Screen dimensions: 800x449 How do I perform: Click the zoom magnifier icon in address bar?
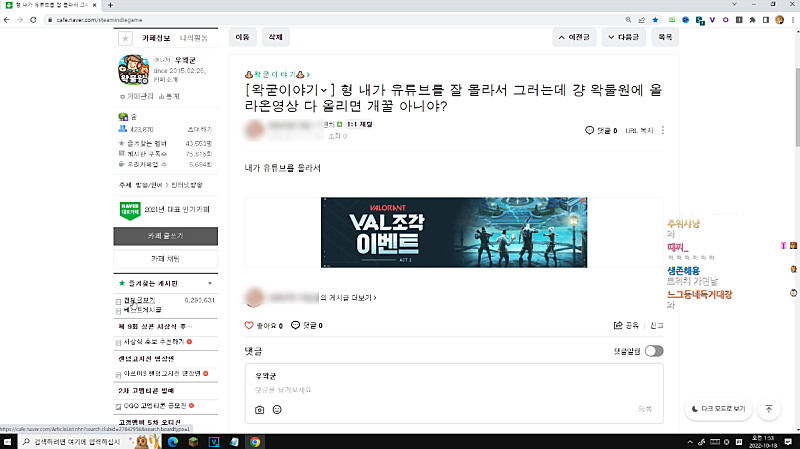[x=628, y=20]
